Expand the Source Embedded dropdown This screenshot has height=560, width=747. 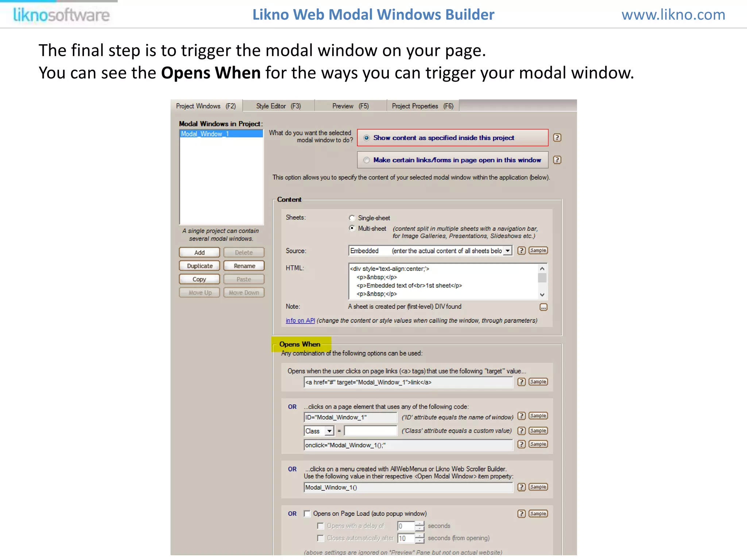tap(507, 251)
